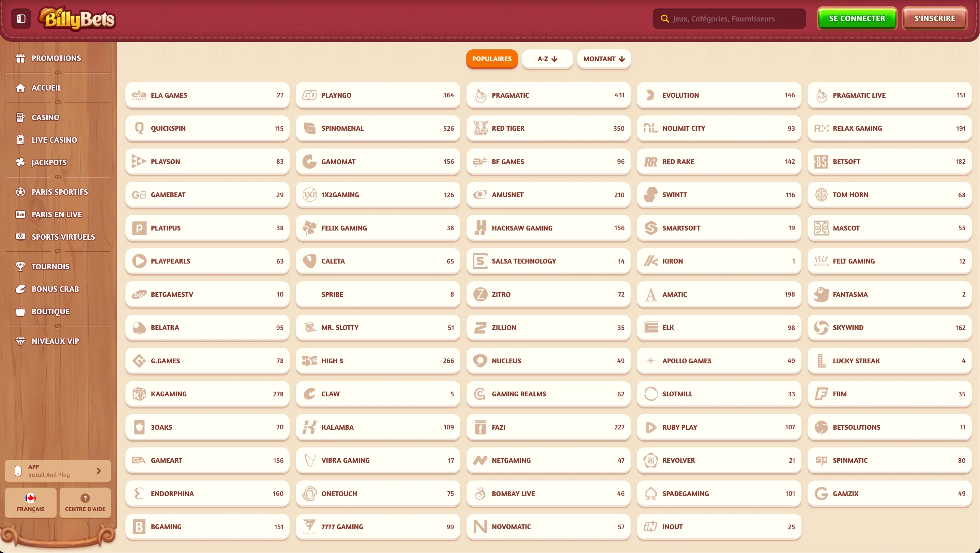Click the Novomatic N logo
Screen dimensions: 980x553
point(480,526)
